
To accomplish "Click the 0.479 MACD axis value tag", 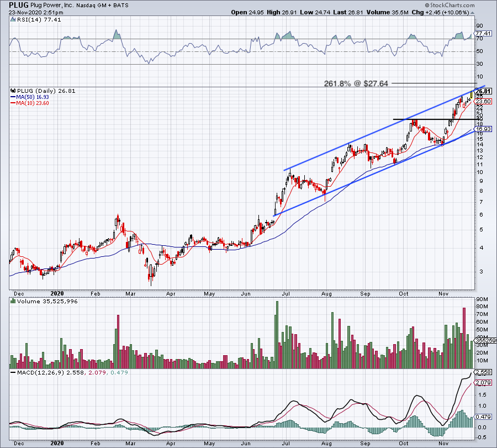I will tap(483, 417).
